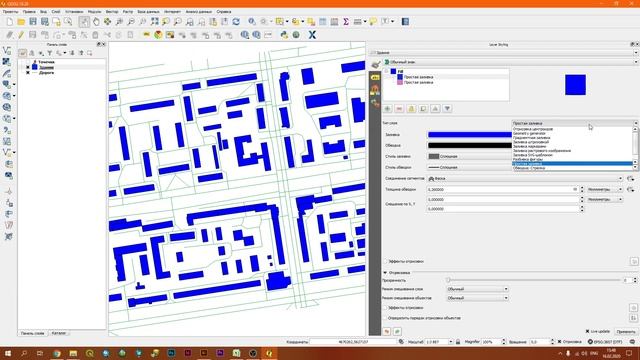Viewport: 640px width, 360px height.
Task: Open a project via the folder icon
Action: tap(21, 22)
